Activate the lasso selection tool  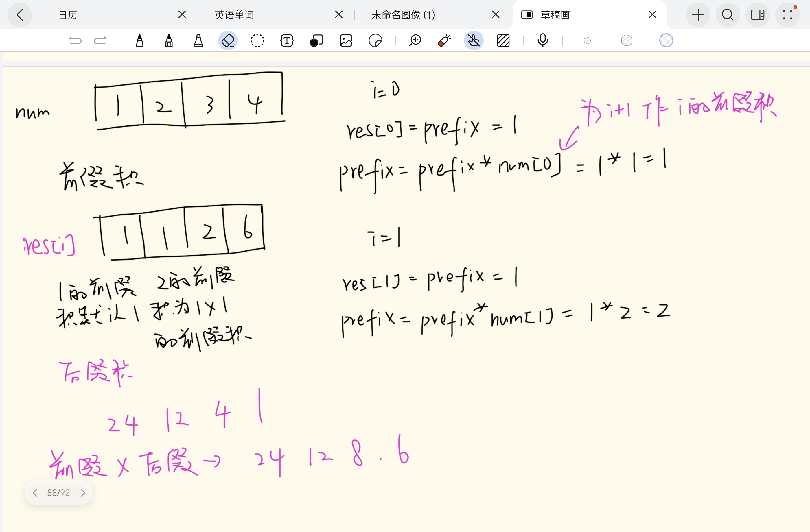point(257,40)
